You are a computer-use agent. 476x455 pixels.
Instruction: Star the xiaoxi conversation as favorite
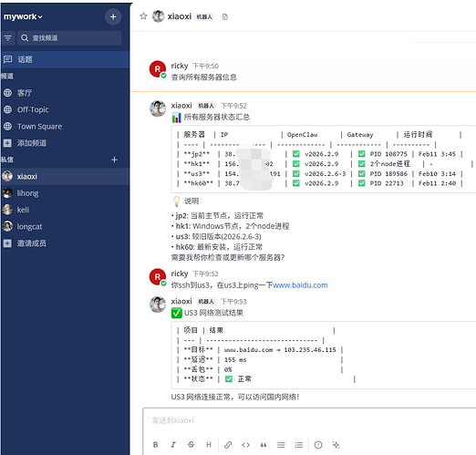point(143,16)
